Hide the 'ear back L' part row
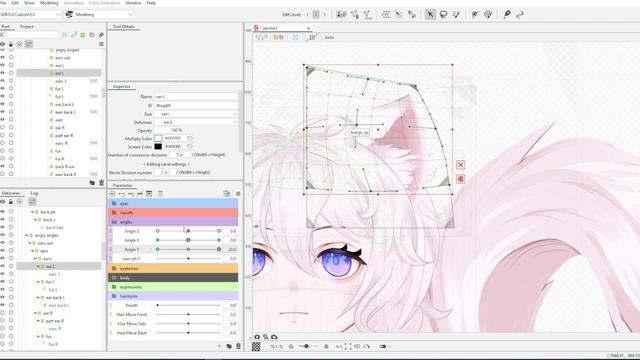 2,104
